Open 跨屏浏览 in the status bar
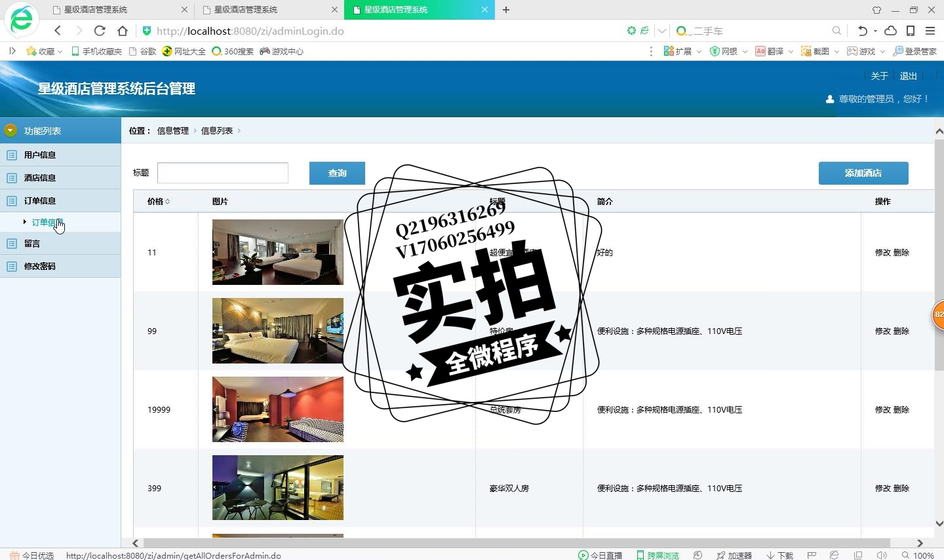The height and width of the screenshot is (560, 944). (x=658, y=555)
